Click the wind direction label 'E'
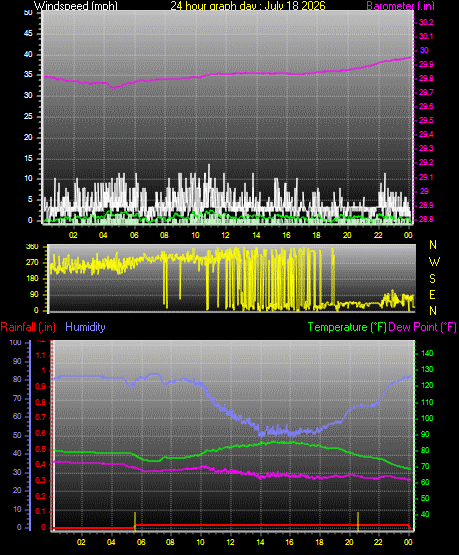Viewport: 459px width, 555px height. point(432,294)
